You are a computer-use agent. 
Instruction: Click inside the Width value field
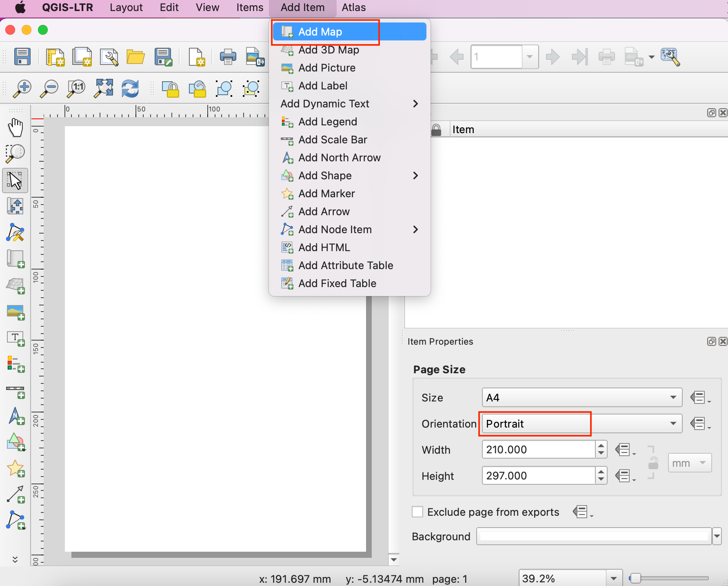coord(538,450)
